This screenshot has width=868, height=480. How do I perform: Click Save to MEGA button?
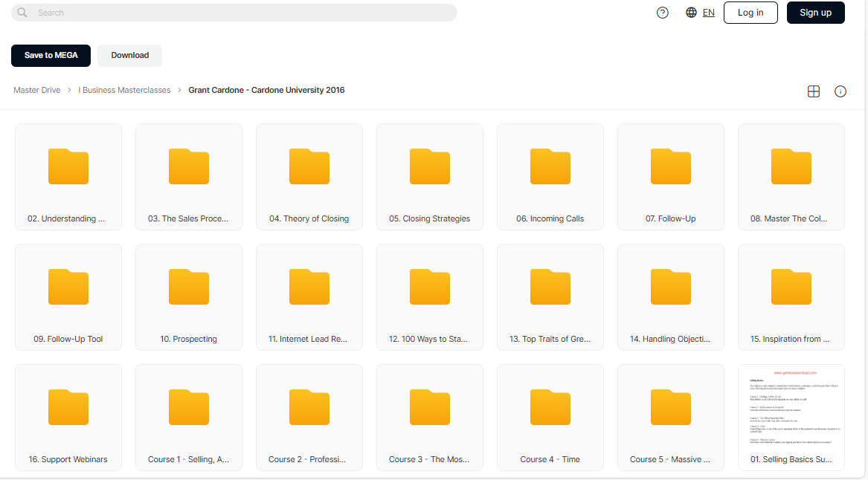51,55
